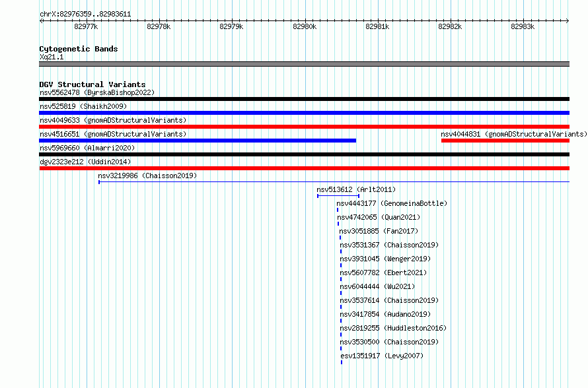Open nsv525819 (Shaikh2009) variant label
The image size is (588, 388).
[x=83, y=106]
